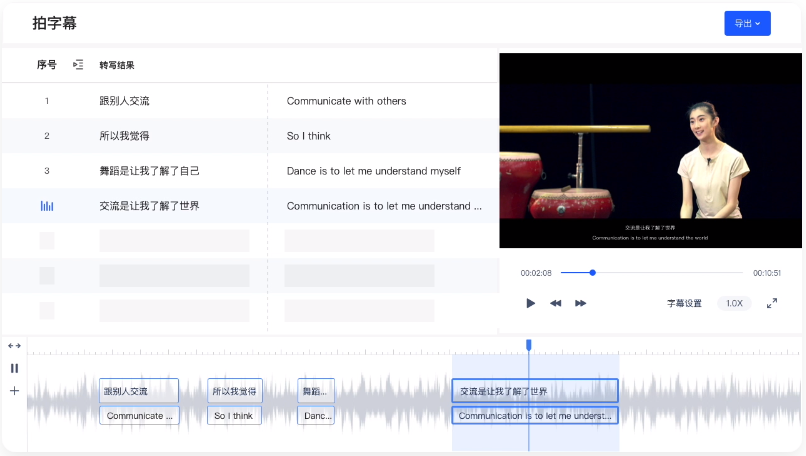
Task: Click the 序号 column header
Action: [x=46, y=65]
